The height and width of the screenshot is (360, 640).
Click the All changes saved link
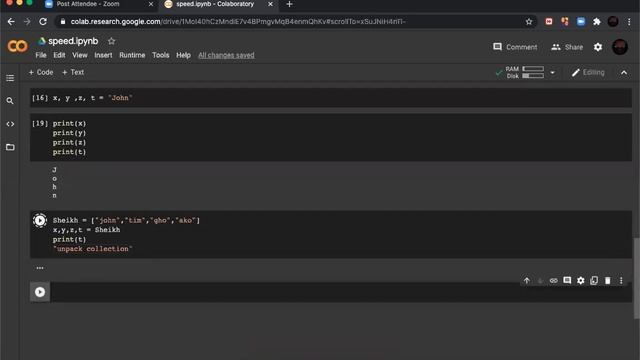coord(226,55)
